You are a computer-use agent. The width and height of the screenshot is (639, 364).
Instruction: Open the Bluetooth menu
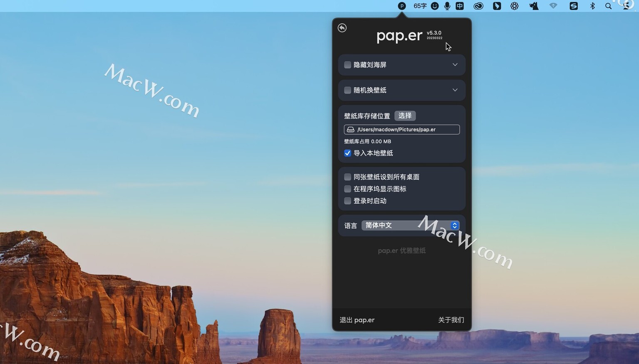[592, 6]
